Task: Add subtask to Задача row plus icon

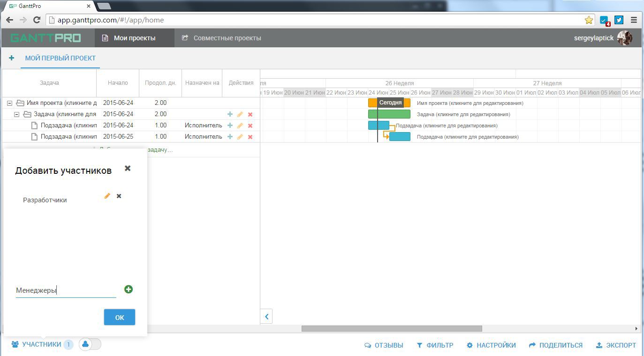Action: [x=230, y=114]
